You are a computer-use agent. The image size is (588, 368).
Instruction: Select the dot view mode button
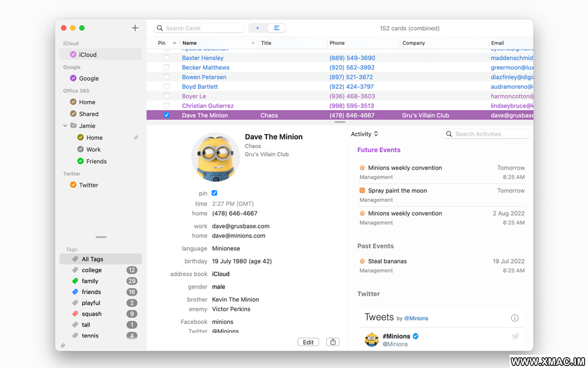pyautogui.click(x=258, y=28)
